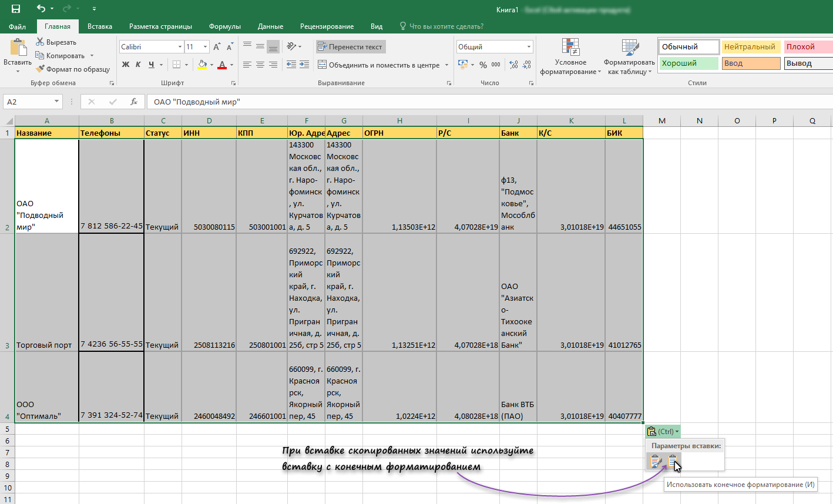The height and width of the screenshot is (504, 833).
Task: Open Форматировать как таблицу gallery
Action: pyautogui.click(x=629, y=57)
